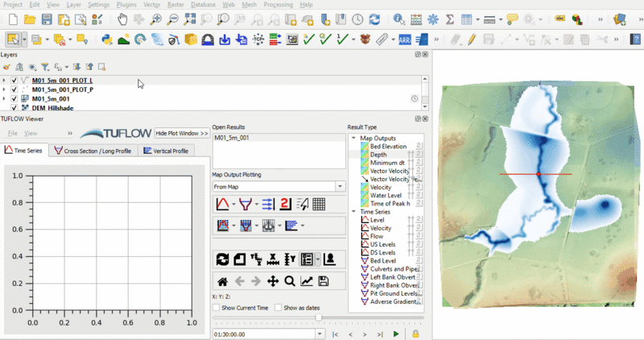Open the Processing menu
This screenshot has height=340, width=644.
coord(278,5)
